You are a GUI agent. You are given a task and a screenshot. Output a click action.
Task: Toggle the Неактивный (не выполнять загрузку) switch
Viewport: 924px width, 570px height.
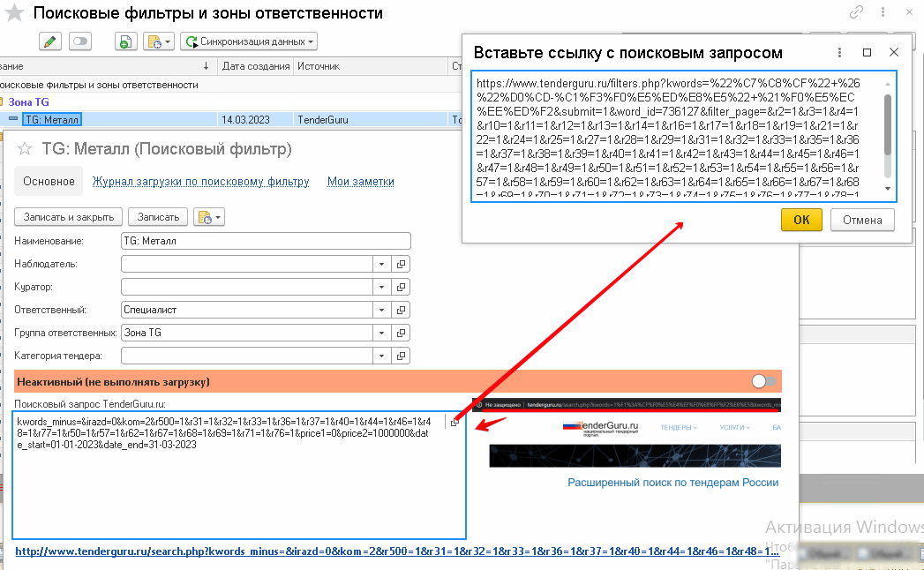[763, 381]
